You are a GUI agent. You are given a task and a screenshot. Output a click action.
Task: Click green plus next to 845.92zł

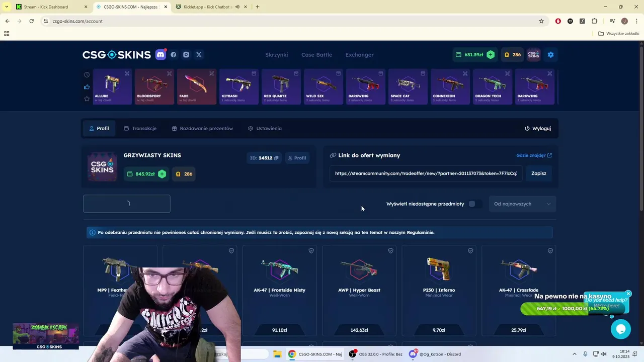coord(162,174)
